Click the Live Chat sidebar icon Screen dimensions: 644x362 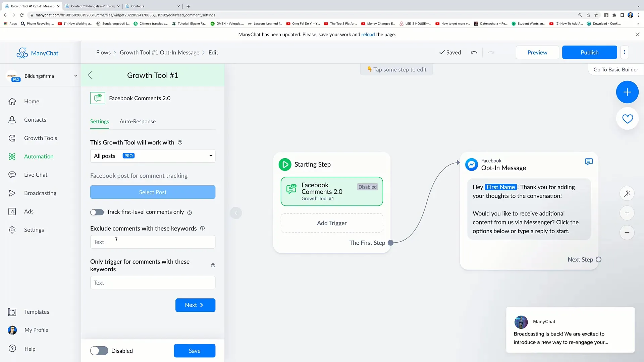[x=12, y=174]
